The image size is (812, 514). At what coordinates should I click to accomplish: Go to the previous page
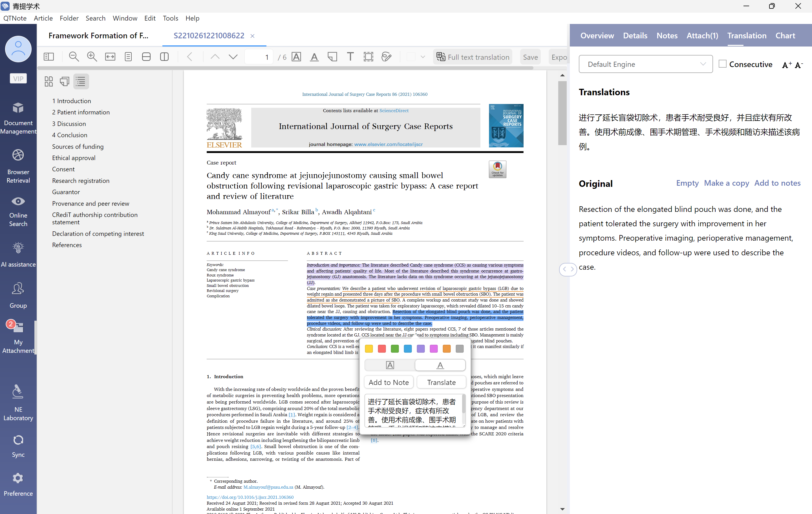click(x=215, y=57)
